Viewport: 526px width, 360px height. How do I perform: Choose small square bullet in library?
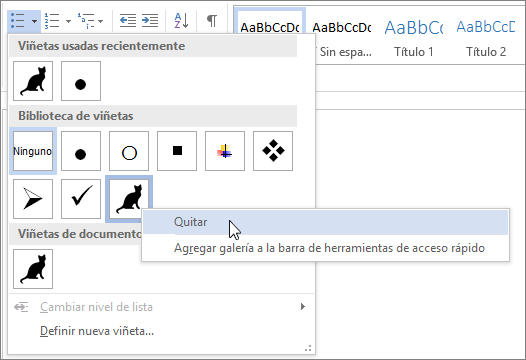pos(177,151)
